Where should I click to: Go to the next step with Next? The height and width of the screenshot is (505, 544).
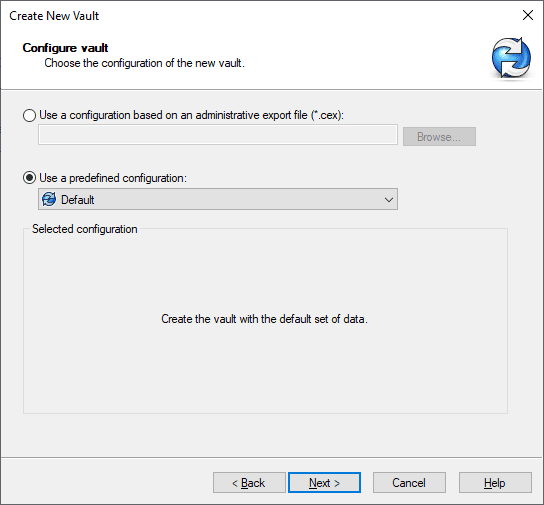pos(324,482)
